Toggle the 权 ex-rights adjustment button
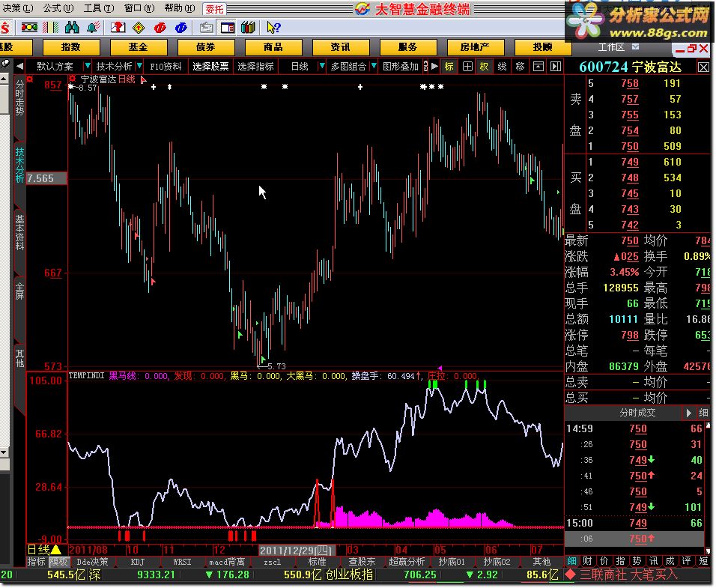Viewport: 716px width, 588px height. coord(484,67)
